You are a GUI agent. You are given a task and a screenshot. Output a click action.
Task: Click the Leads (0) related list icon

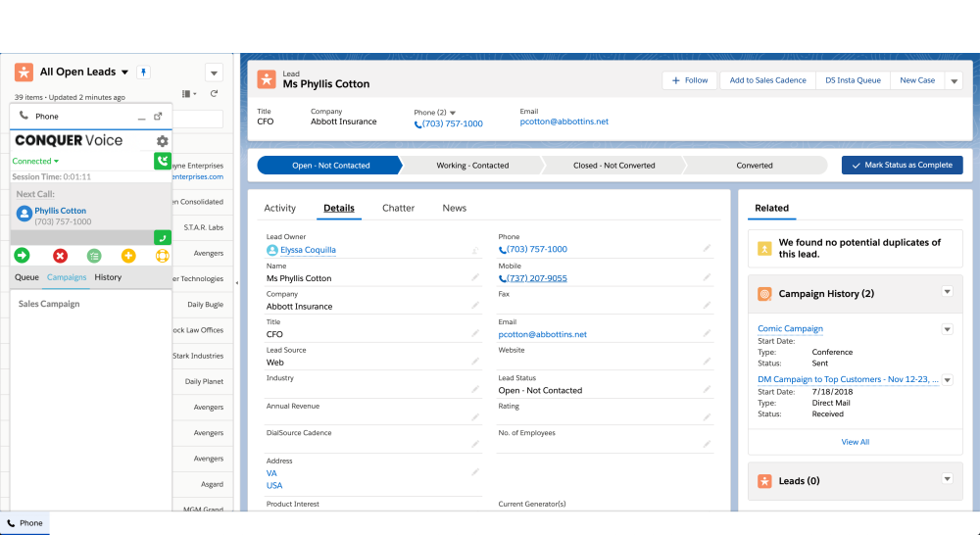coord(764,481)
